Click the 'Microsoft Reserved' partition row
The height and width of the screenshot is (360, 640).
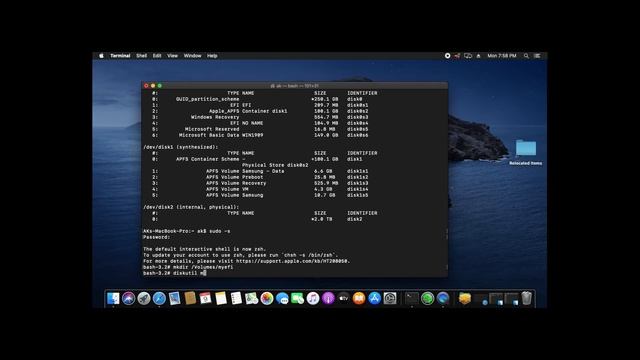(260, 129)
